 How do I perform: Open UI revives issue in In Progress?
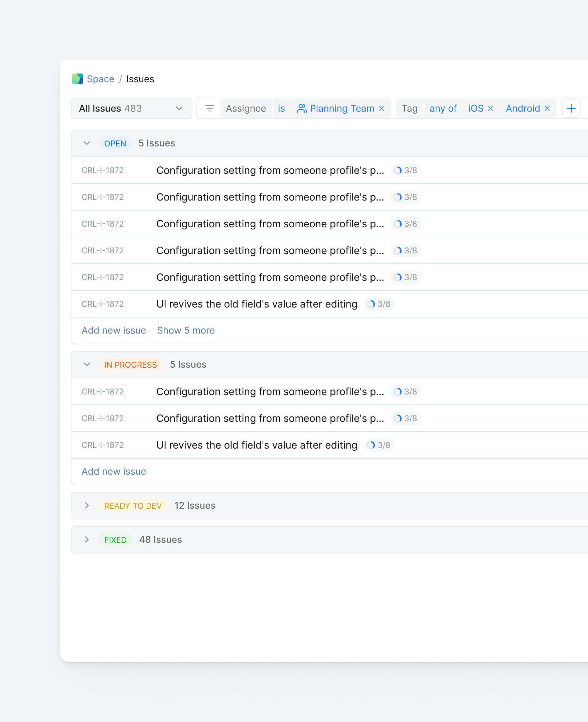point(256,445)
